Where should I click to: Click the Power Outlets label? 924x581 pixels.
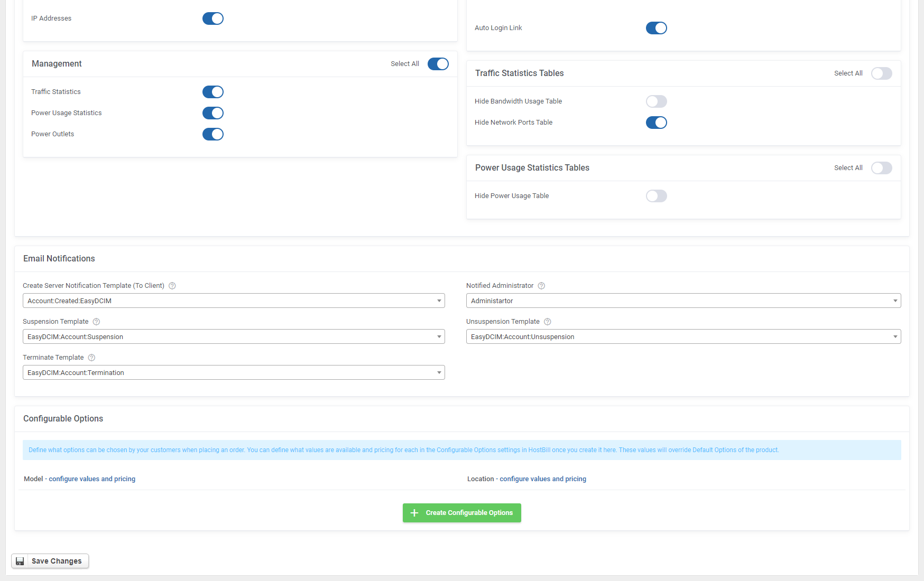(x=52, y=134)
